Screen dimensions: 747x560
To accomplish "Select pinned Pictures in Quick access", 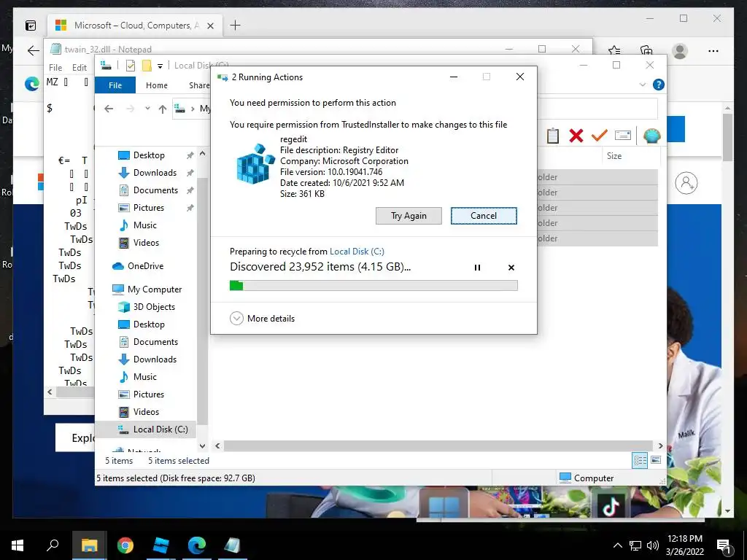I will [x=149, y=208].
